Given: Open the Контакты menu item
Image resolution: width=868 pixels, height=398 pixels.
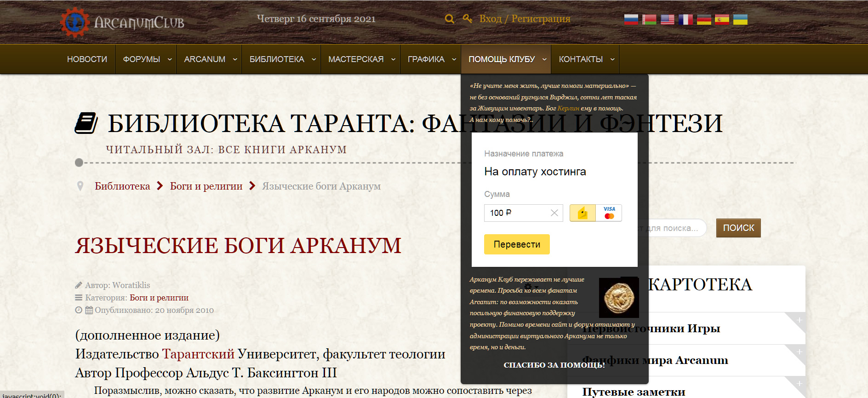Looking at the screenshot, I should [x=581, y=59].
